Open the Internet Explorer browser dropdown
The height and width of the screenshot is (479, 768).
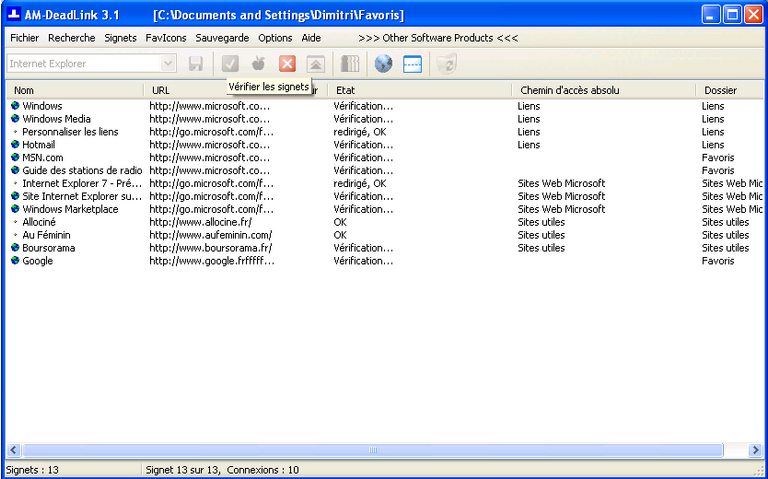click(168, 64)
